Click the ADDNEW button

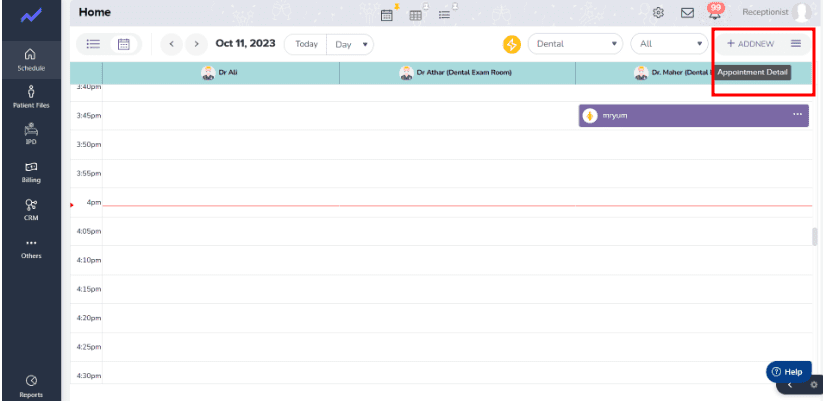tap(750, 44)
